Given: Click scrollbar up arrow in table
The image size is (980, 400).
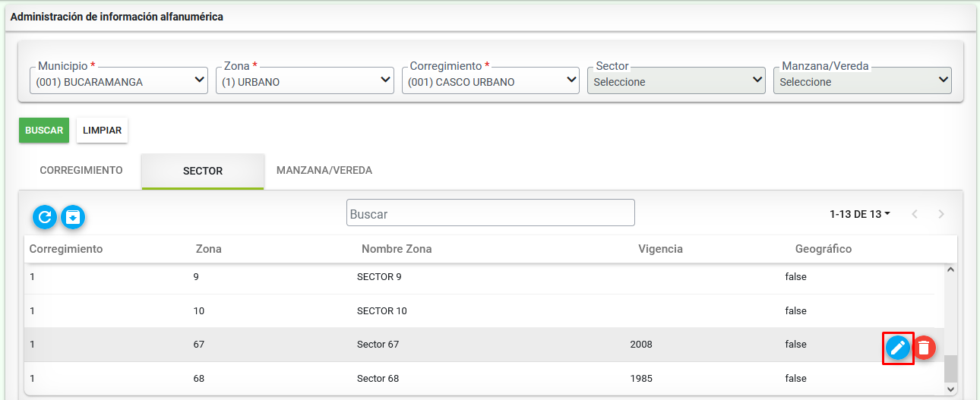Looking at the screenshot, I should [x=950, y=269].
